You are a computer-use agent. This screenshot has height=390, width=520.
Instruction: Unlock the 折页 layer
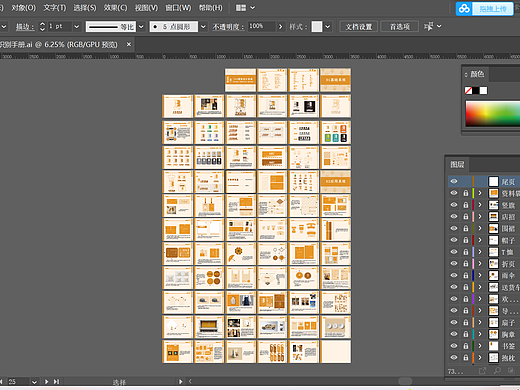[x=466, y=264]
